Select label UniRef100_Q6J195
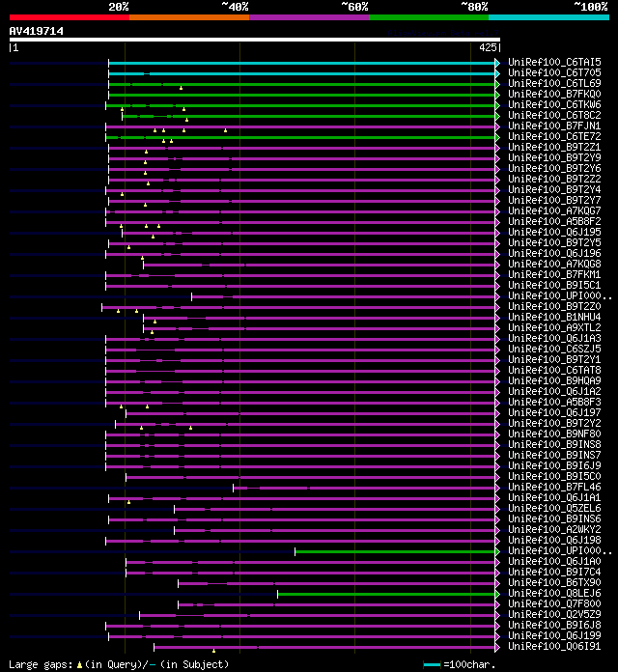The height and width of the screenshot is (672, 618). pos(554,232)
